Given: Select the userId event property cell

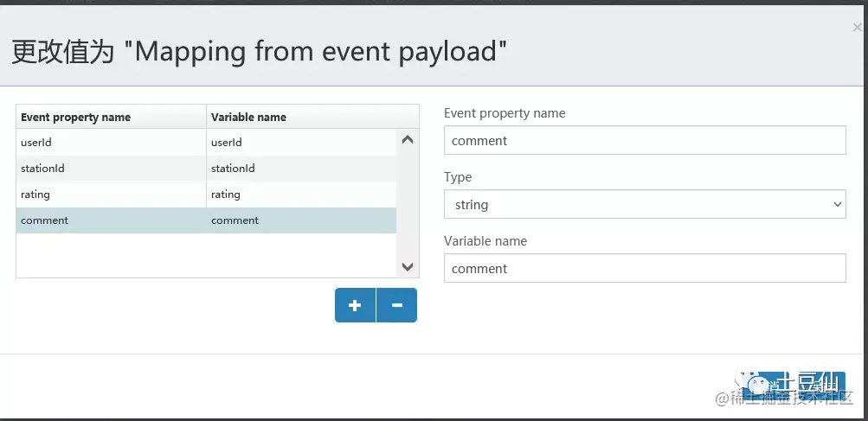Looking at the screenshot, I should click(112, 142).
